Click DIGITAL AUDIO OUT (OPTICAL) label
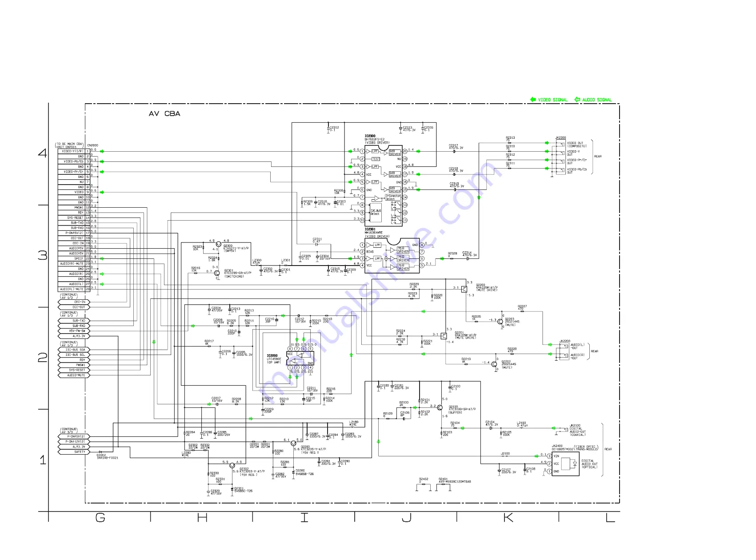 (590, 464)
